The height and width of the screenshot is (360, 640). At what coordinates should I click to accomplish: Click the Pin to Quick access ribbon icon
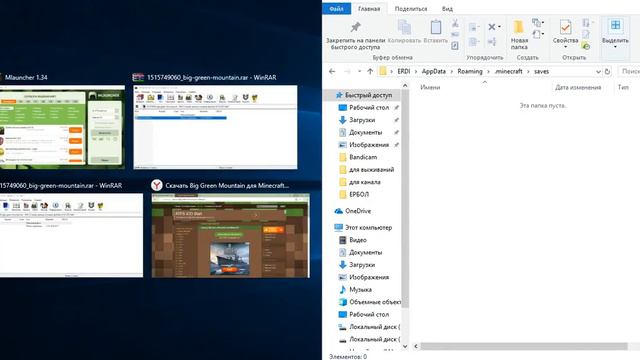click(x=356, y=27)
